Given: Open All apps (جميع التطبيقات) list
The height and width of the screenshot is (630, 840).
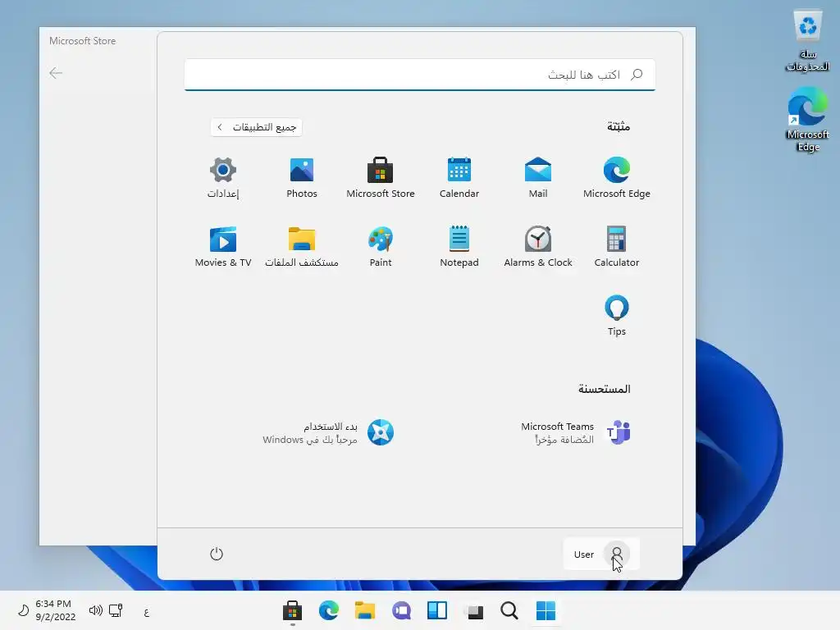Looking at the screenshot, I should (x=257, y=127).
